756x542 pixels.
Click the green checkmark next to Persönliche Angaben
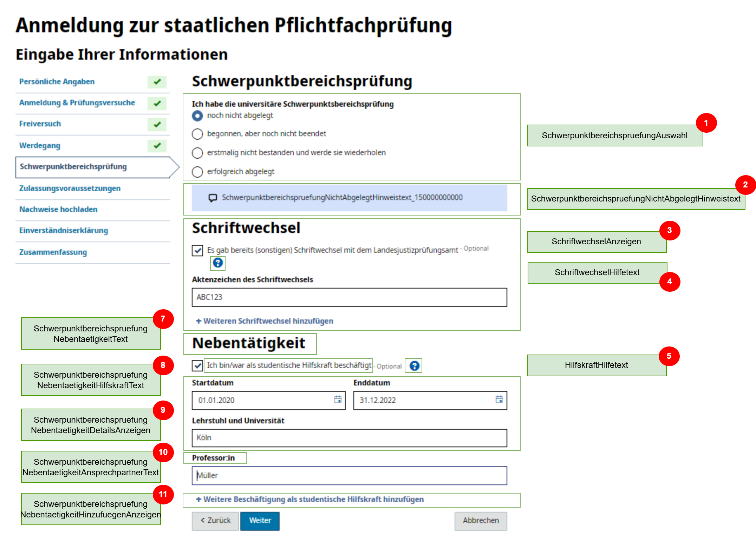pyautogui.click(x=157, y=82)
